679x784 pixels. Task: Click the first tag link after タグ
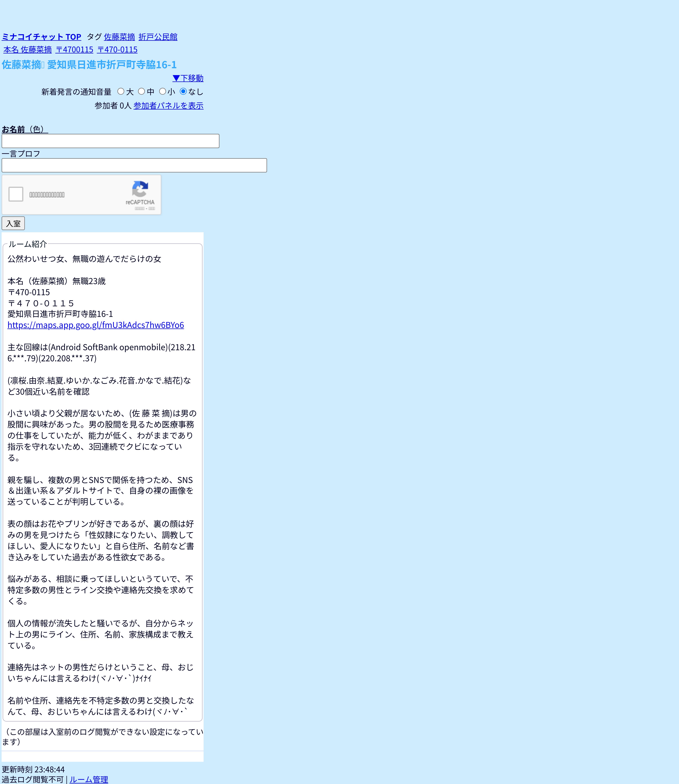pos(119,37)
